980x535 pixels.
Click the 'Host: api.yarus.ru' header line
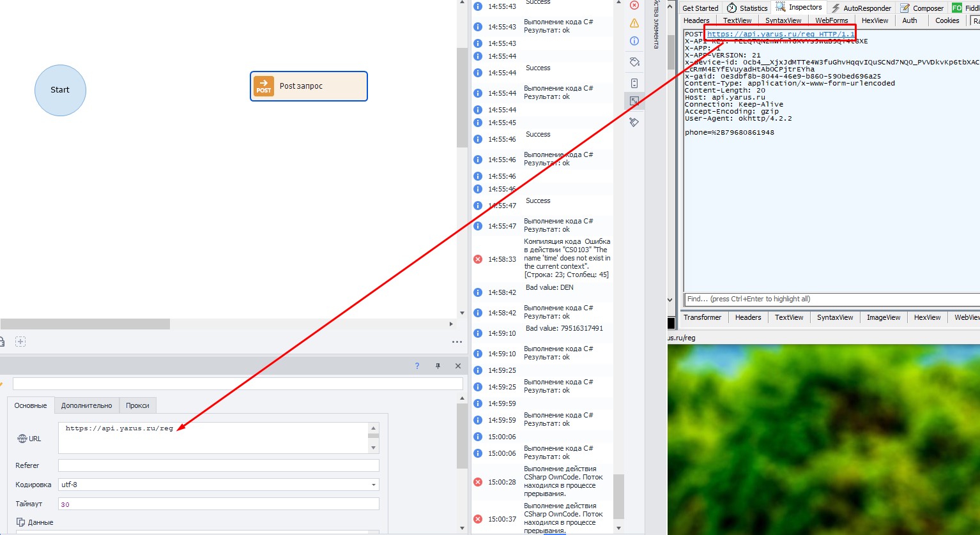point(725,98)
